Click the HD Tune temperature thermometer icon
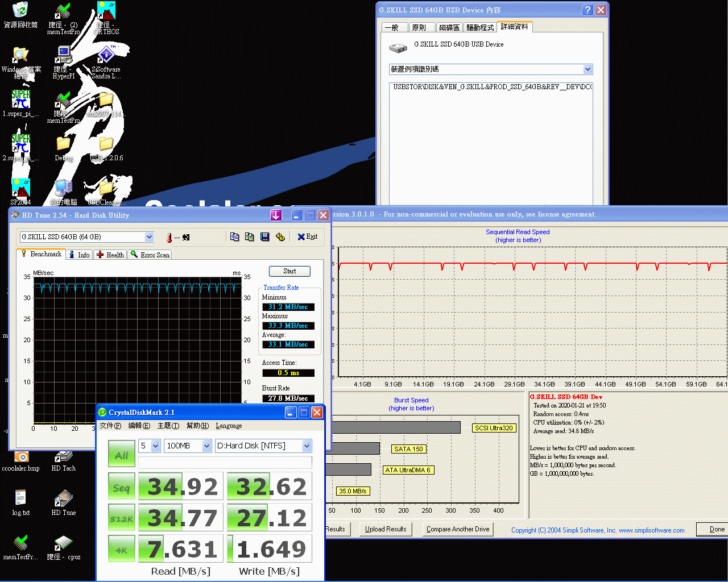The height and width of the screenshot is (582, 728). [169, 238]
